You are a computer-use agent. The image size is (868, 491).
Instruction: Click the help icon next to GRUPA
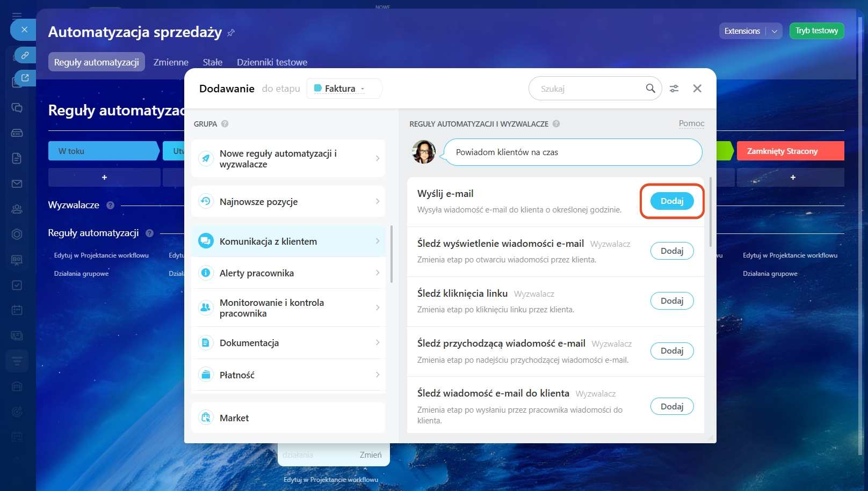click(x=225, y=124)
